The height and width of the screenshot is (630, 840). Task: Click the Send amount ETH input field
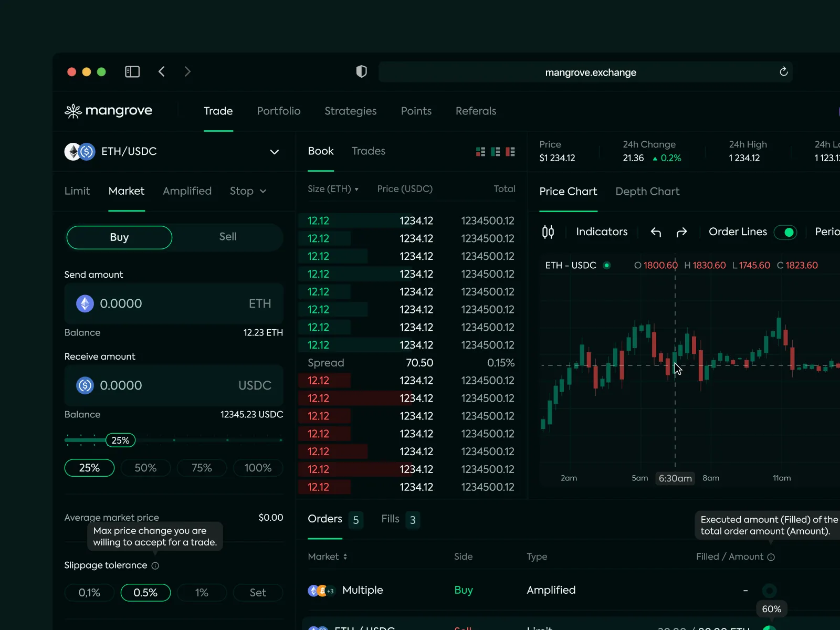click(174, 303)
